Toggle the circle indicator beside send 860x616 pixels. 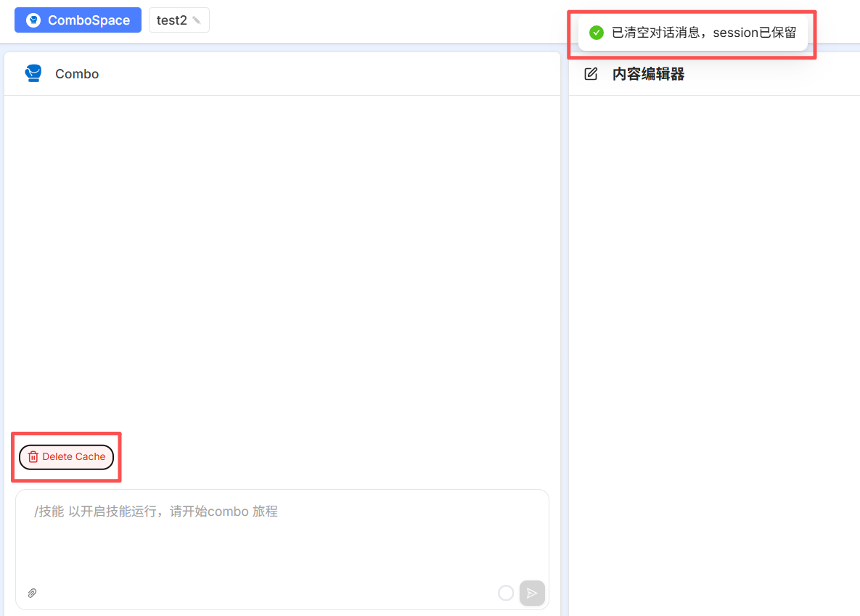[506, 593]
